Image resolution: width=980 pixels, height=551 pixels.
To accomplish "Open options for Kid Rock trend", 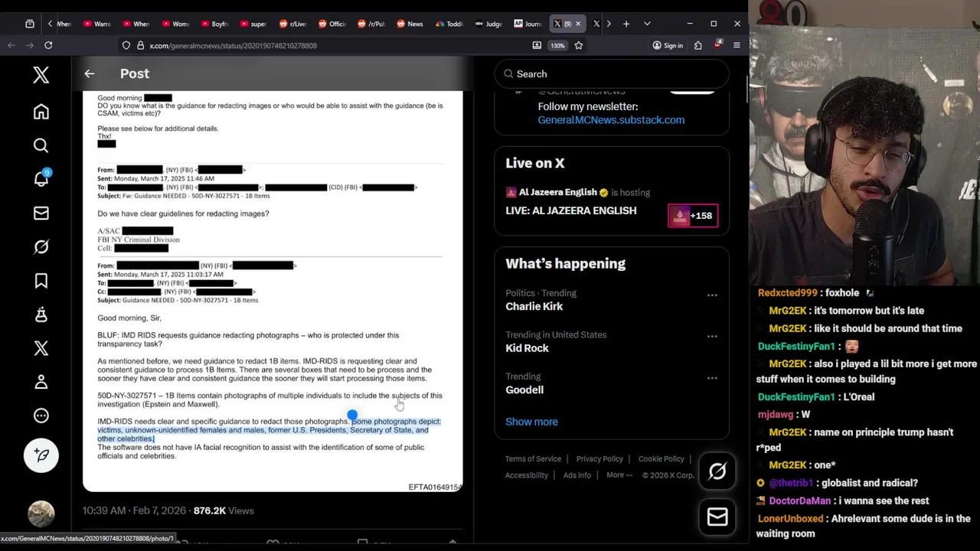I will (x=712, y=336).
